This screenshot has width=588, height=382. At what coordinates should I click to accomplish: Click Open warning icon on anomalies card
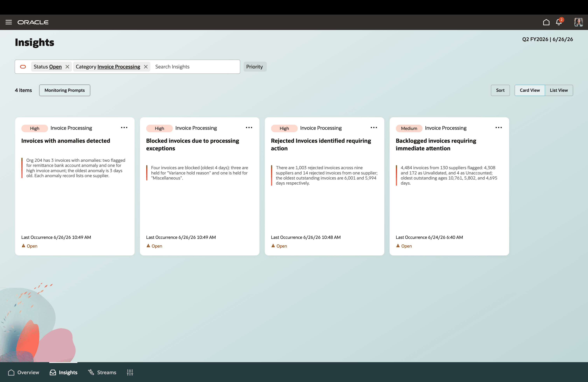[24, 246]
